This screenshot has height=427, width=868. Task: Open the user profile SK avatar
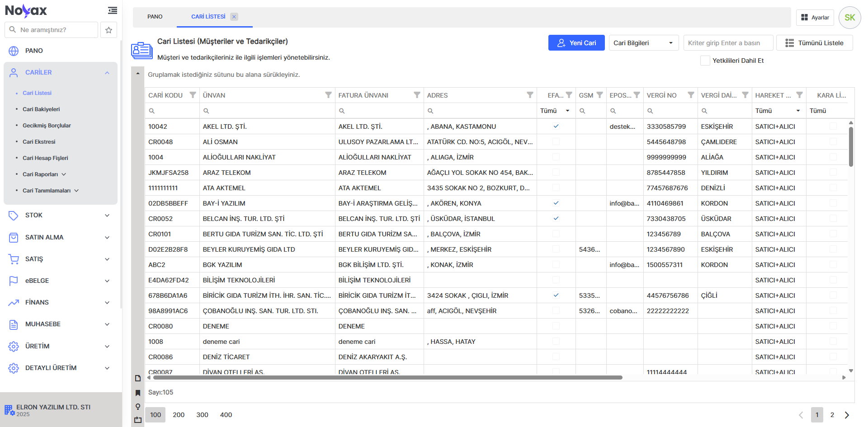849,18
